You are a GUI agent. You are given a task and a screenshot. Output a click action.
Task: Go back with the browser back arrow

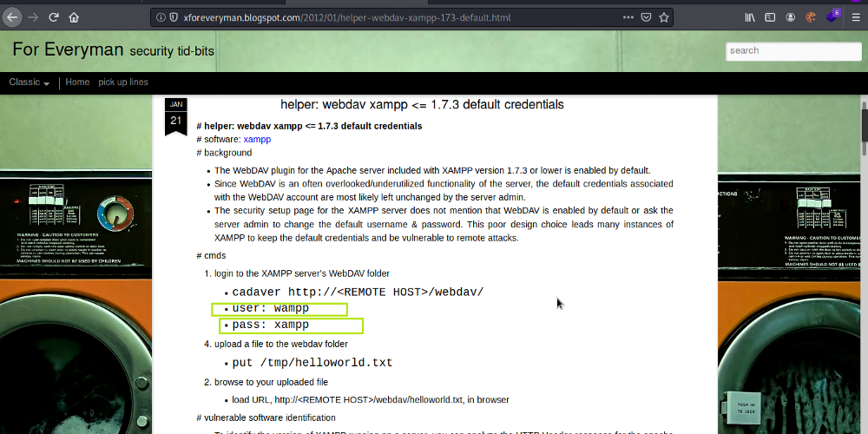(12, 17)
